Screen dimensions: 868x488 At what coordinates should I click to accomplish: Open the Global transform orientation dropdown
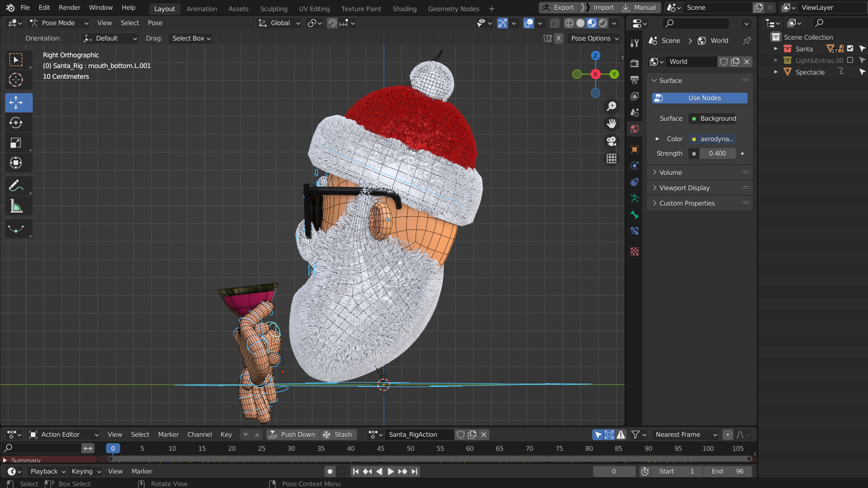(279, 23)
